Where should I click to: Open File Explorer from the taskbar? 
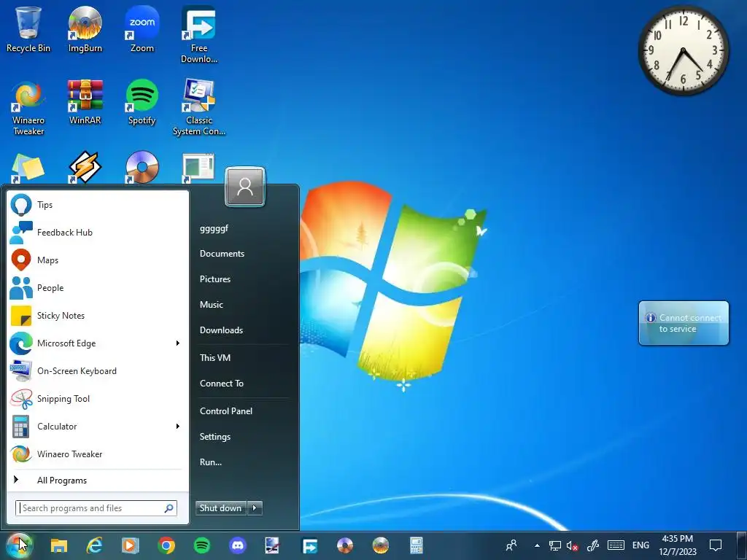[x=59, y=545]
